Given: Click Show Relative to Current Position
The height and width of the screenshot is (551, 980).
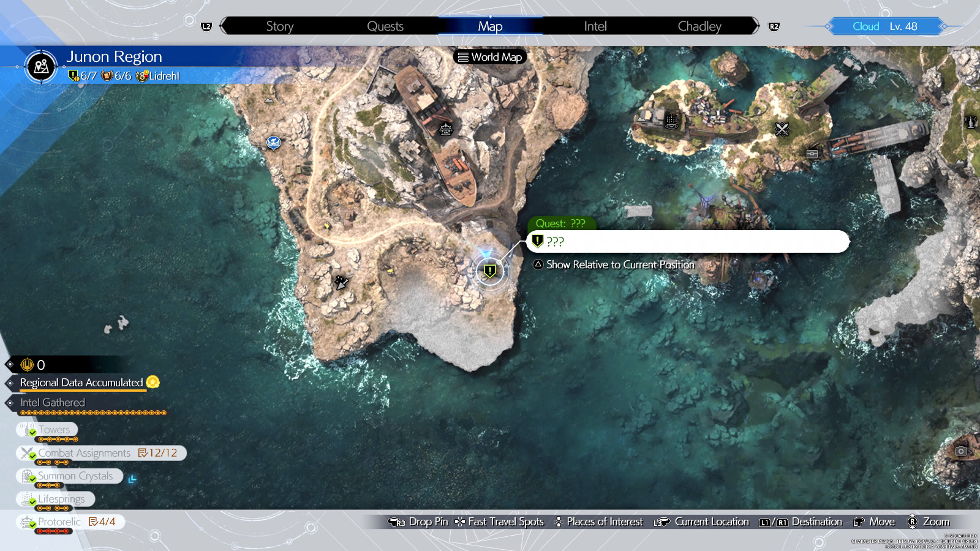Looking at the screenshot, I should (x=614, y=264).
